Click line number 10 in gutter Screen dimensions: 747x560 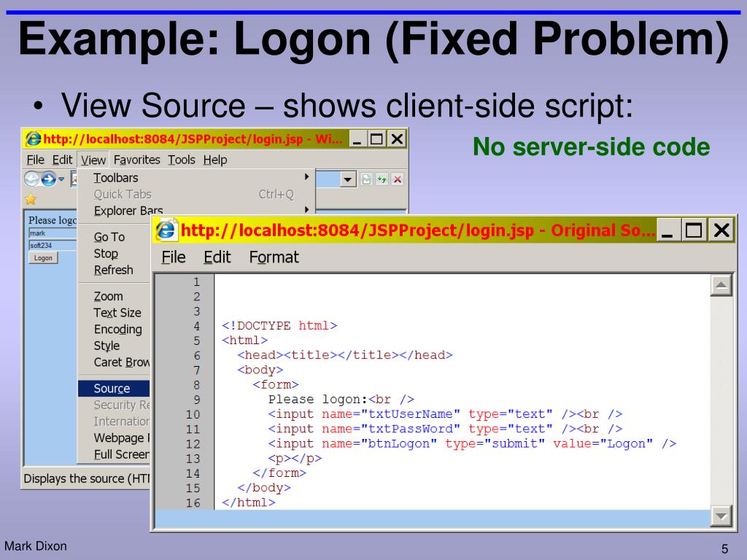tap(193, 414)
